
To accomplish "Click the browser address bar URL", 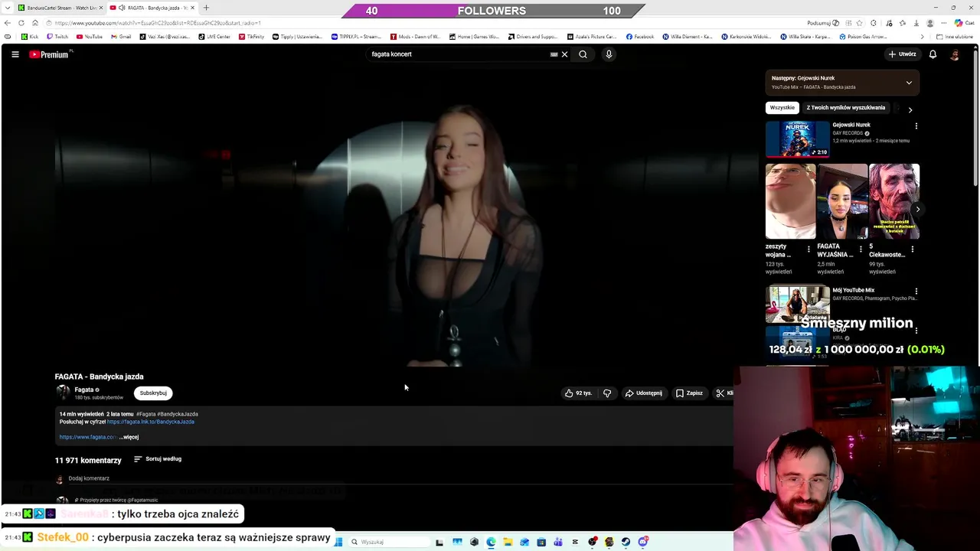I will pos(157,23).
